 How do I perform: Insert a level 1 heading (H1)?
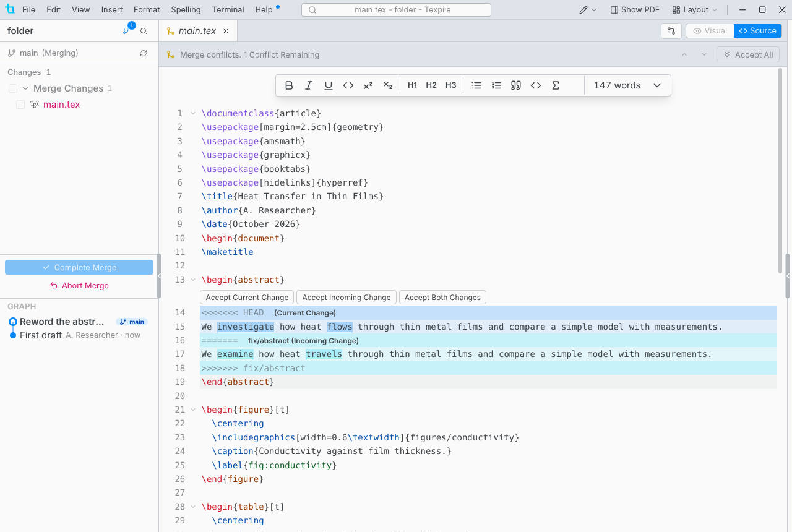[x=413, y=85]
